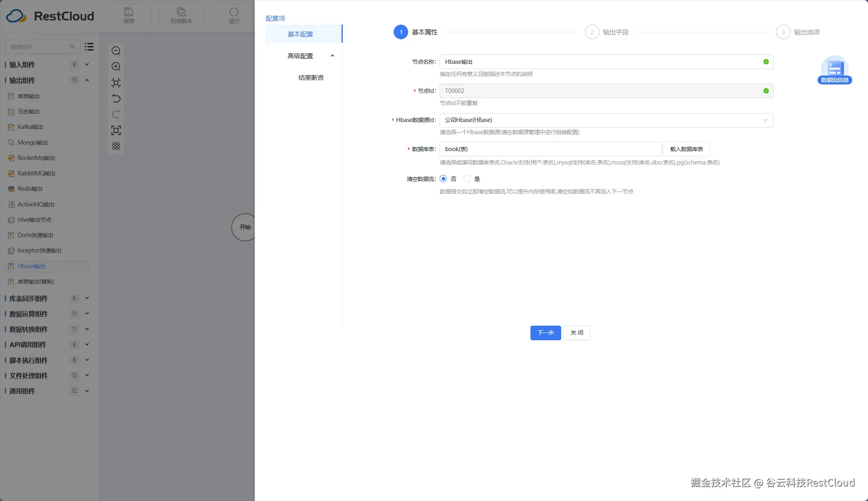
Task: Click the zoom in magnifier icon
Action: pos(116,67)
